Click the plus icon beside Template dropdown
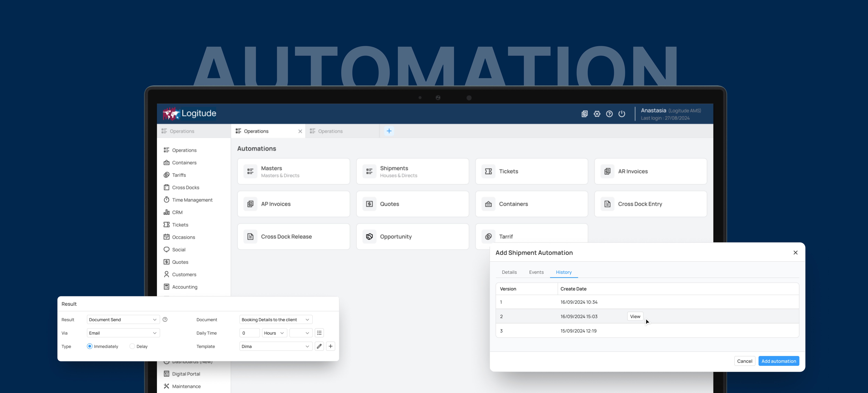Screen dimensions: 868x393 click(331, 346)
